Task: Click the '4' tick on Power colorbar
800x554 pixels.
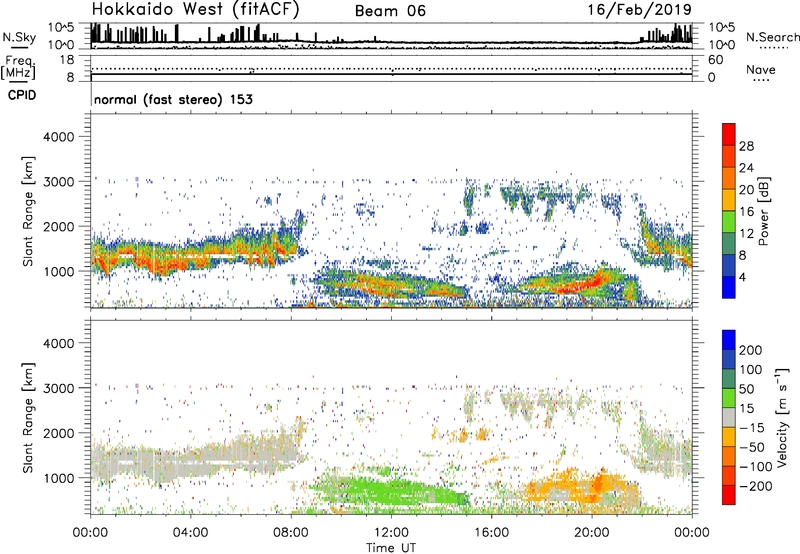Action: 743,278
